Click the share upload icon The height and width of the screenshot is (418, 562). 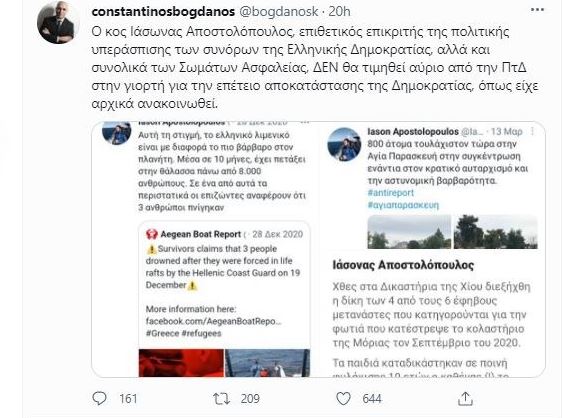tap(465, 399)
